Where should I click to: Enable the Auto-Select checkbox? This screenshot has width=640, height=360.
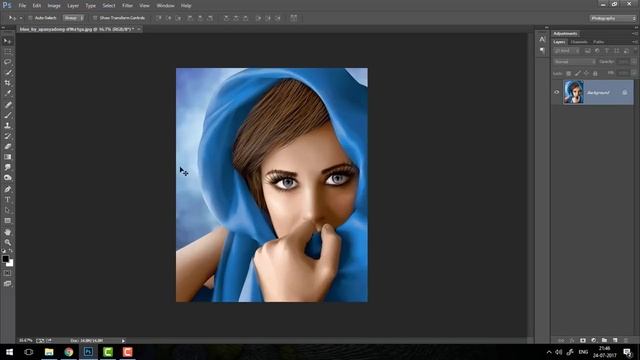[30, 18]
